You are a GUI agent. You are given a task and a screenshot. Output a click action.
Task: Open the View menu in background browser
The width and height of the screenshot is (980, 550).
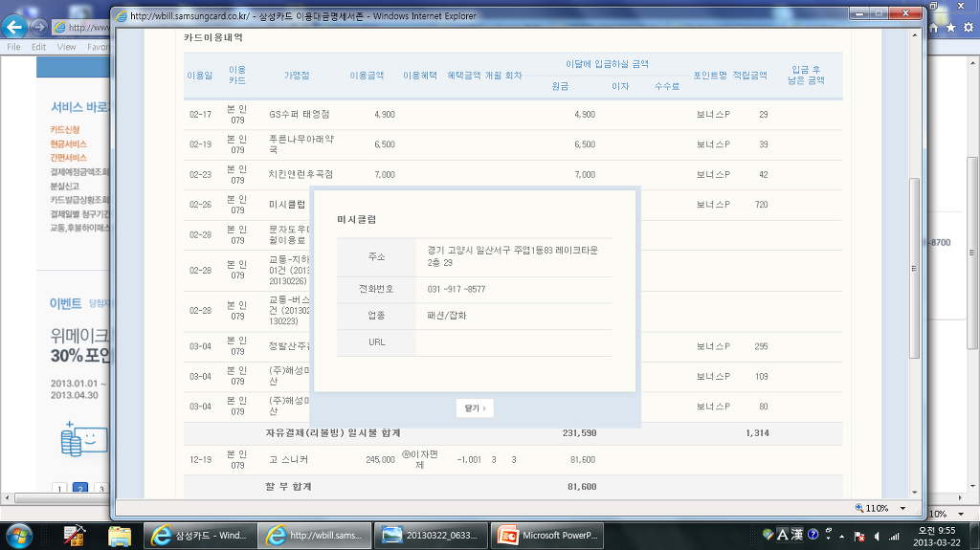[x=66, y=47]
